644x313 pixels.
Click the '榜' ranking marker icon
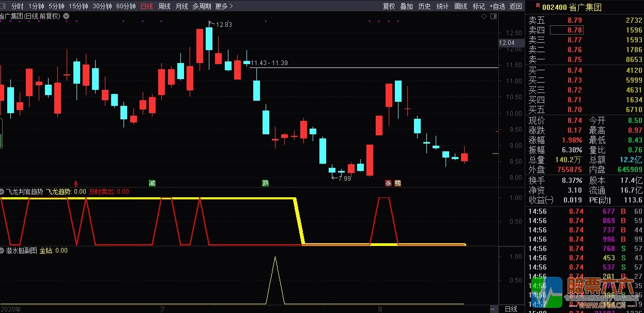[x=397, y=183]
